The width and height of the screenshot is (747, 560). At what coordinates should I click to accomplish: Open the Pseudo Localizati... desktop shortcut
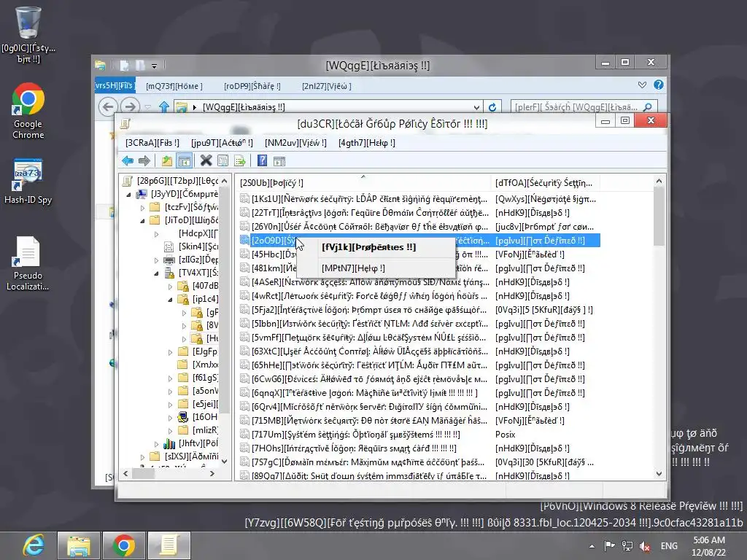[x=28, y=263]
